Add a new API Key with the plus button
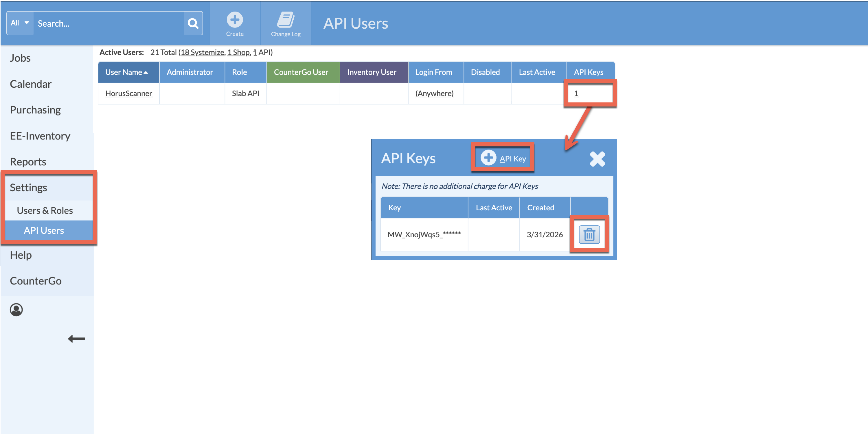The height and width of the screenshot is (434, 868). [x=503, y=157]
